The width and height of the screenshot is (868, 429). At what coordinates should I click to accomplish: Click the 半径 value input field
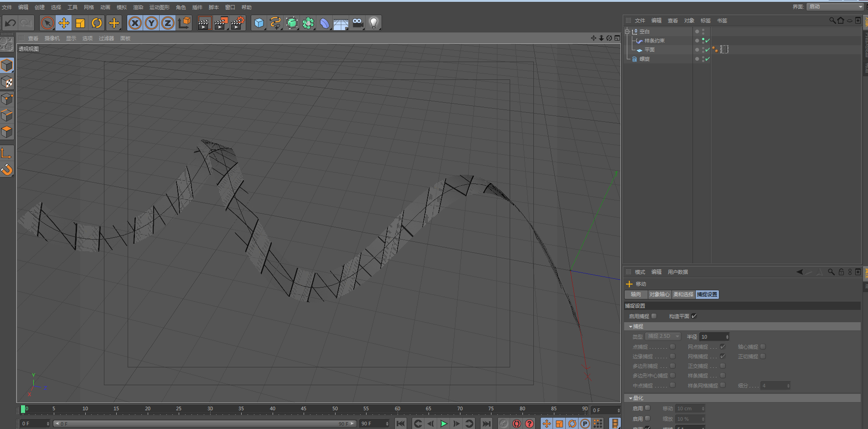(x=712, y=337)
